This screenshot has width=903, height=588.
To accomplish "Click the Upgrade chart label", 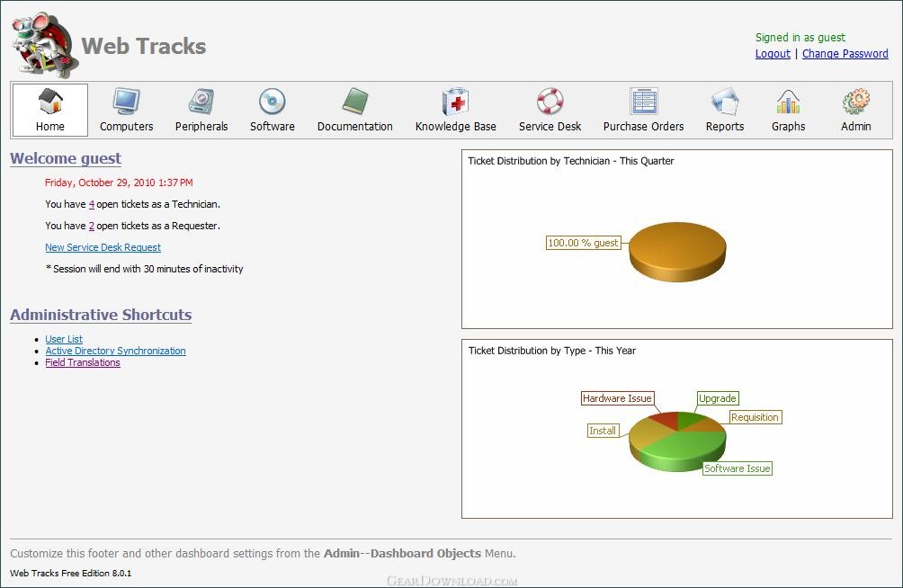I will tap(717, 398).
